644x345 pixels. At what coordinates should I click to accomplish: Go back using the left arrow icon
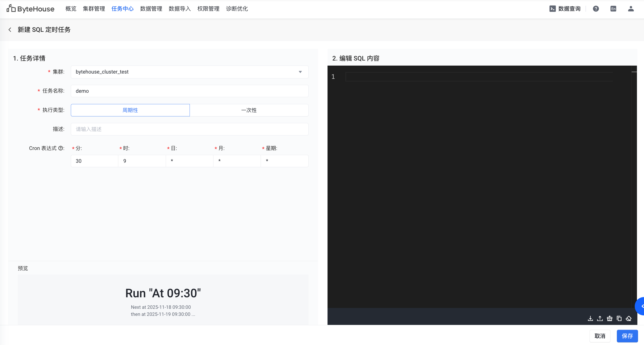click(10, 30)
